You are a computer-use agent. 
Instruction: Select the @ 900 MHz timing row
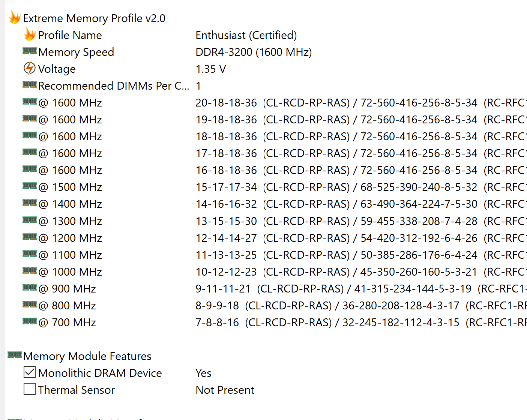click(266, 289)
